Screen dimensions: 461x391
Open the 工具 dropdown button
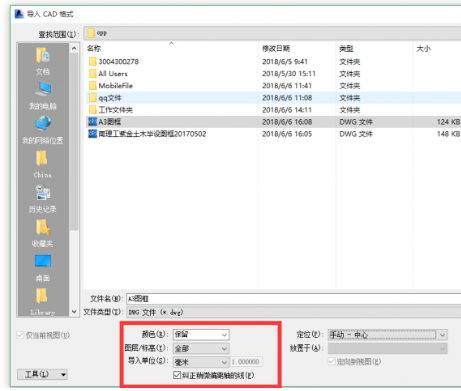coord(43,374)
